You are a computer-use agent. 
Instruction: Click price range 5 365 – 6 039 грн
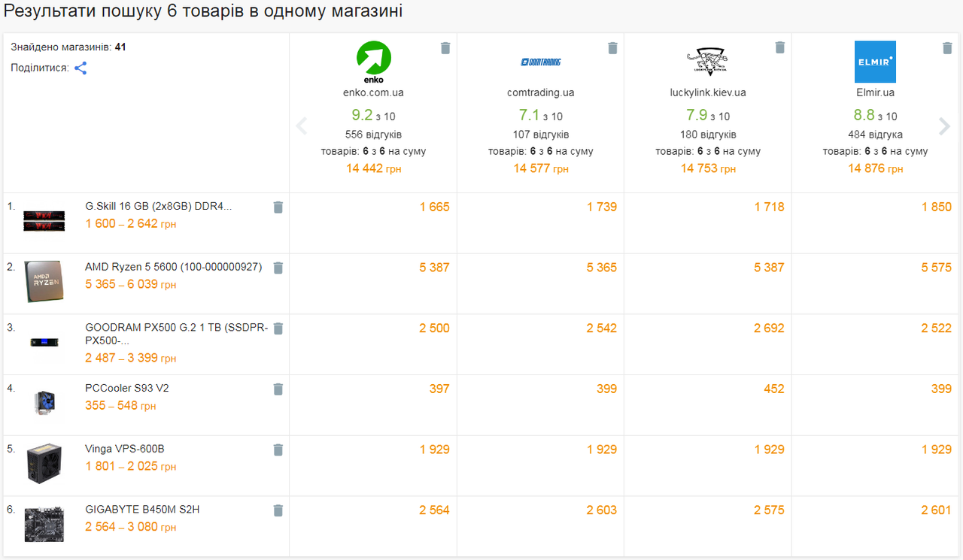coord(131,285)
